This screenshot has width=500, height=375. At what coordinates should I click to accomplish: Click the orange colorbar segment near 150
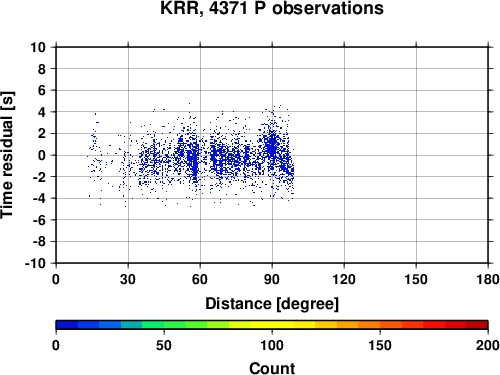pyautogui.click(x=369, y=325)
